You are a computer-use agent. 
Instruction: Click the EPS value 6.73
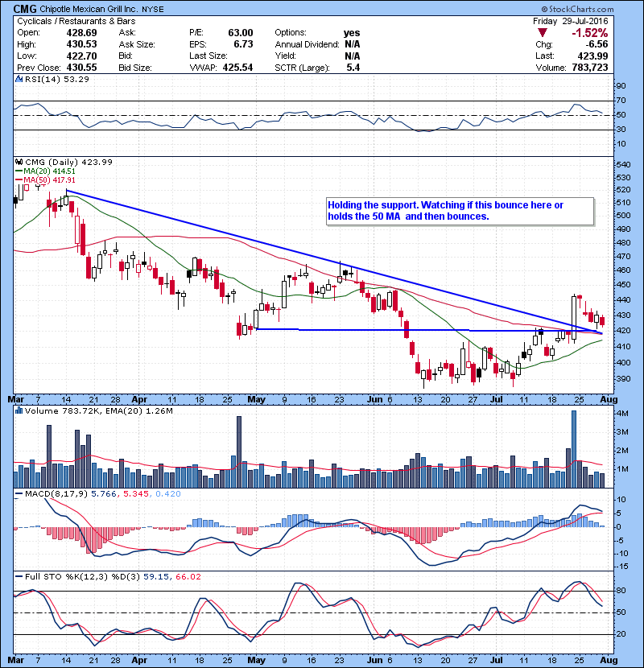click(x=243, y=44)
